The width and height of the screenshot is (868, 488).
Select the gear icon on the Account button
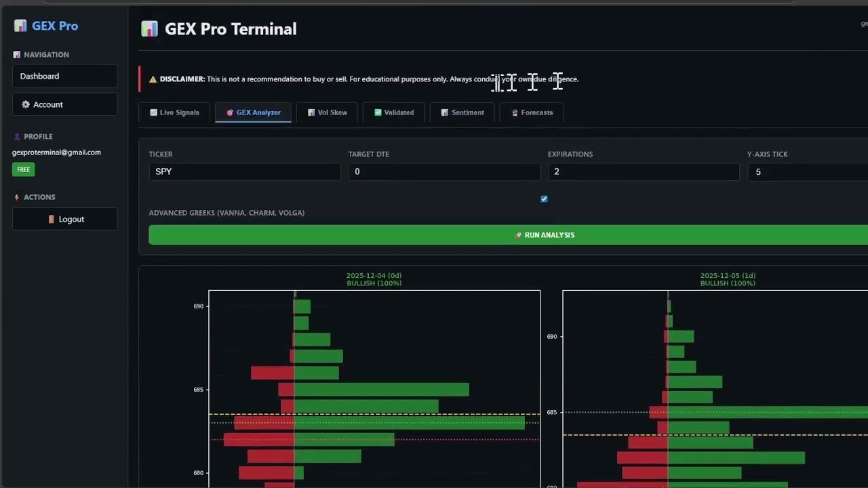27,104
